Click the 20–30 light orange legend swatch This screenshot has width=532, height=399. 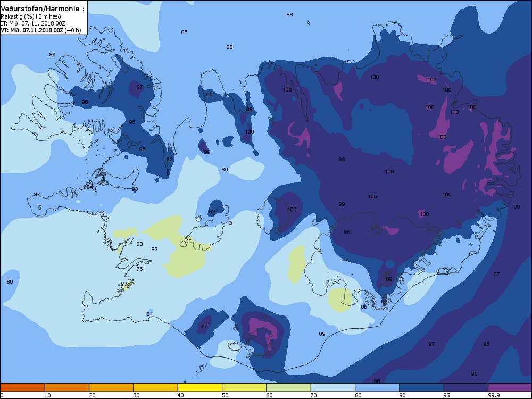coord(111,387)
